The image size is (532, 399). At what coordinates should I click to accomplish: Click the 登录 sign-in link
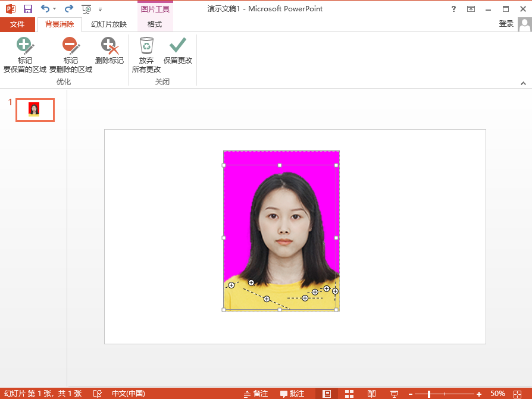506,24
